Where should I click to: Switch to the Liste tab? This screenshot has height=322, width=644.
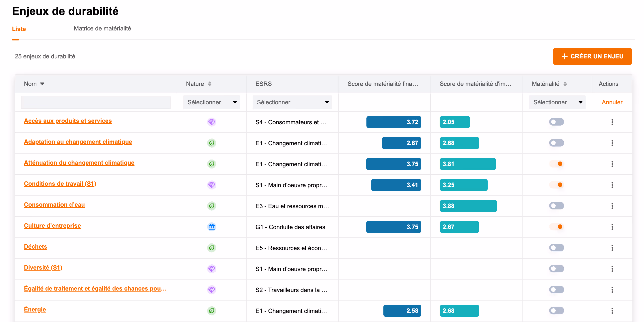[x=19, y=29]
